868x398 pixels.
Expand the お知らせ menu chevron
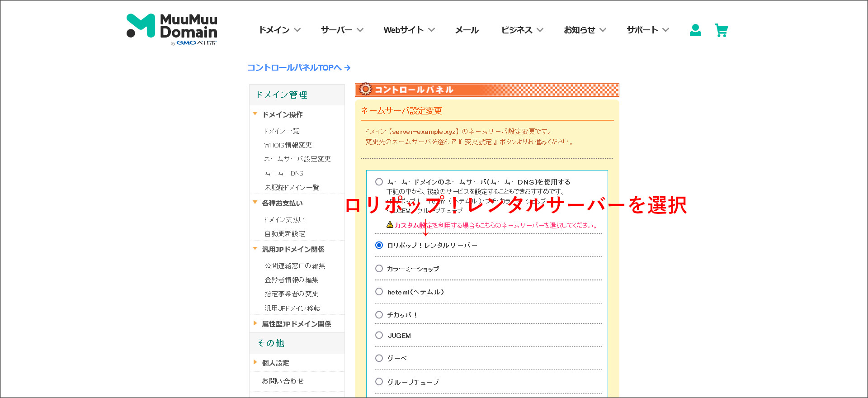(603, 30)
